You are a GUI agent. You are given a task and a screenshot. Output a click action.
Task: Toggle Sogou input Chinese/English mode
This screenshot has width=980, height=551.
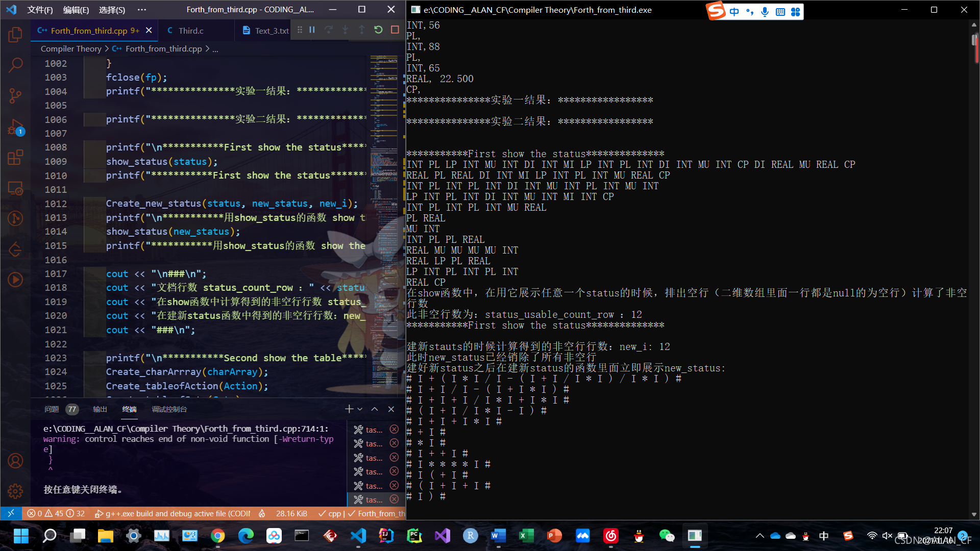(x=734, y=12)
